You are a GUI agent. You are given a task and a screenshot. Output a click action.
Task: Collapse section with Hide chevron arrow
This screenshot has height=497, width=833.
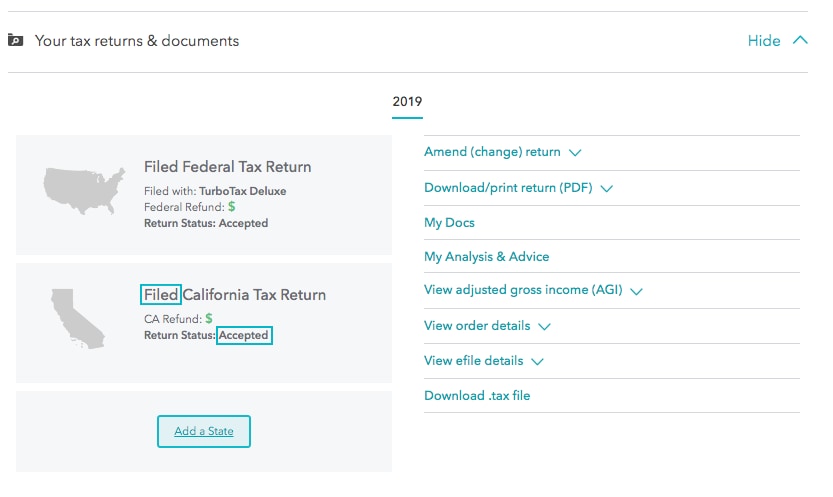800,40
